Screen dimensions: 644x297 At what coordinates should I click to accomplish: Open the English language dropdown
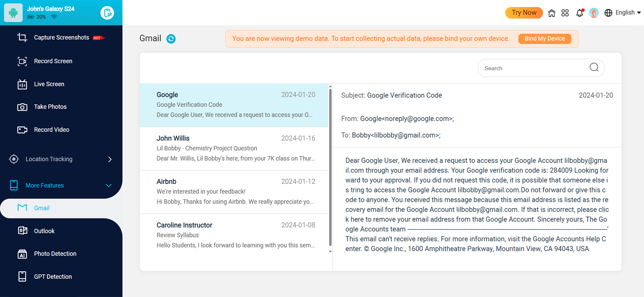[x=623, y=13]
